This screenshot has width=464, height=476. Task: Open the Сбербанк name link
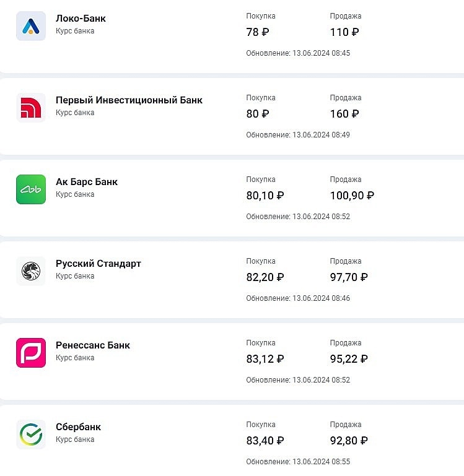[78, 427]
